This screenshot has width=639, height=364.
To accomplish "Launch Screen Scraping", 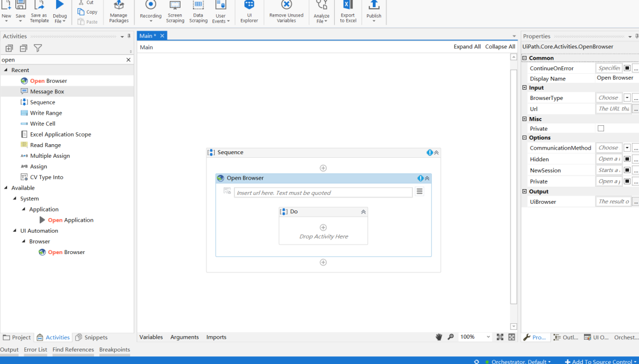I will pos(175,12).
